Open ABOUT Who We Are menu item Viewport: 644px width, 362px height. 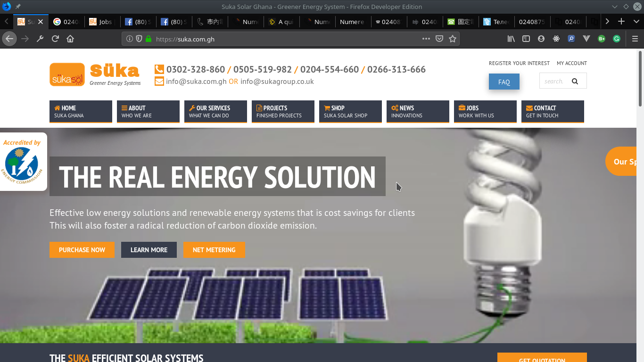pyautogui.click(x=148, y=111)
